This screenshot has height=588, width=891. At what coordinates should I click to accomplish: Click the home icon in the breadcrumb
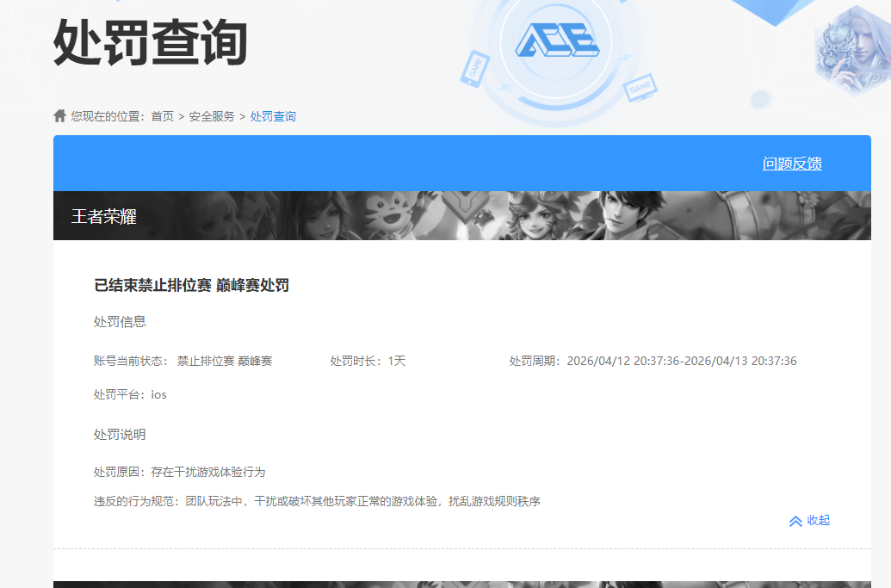click(59, 115)
